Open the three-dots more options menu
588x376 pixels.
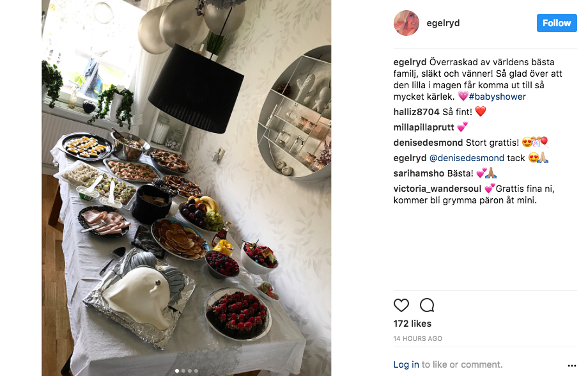571,365
